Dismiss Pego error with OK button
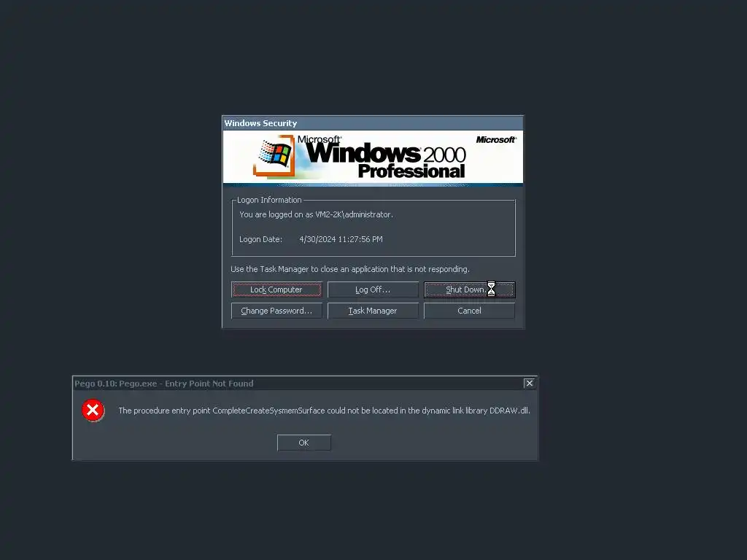This screenshot has width=747, height=560. click(x=304, y=443)
